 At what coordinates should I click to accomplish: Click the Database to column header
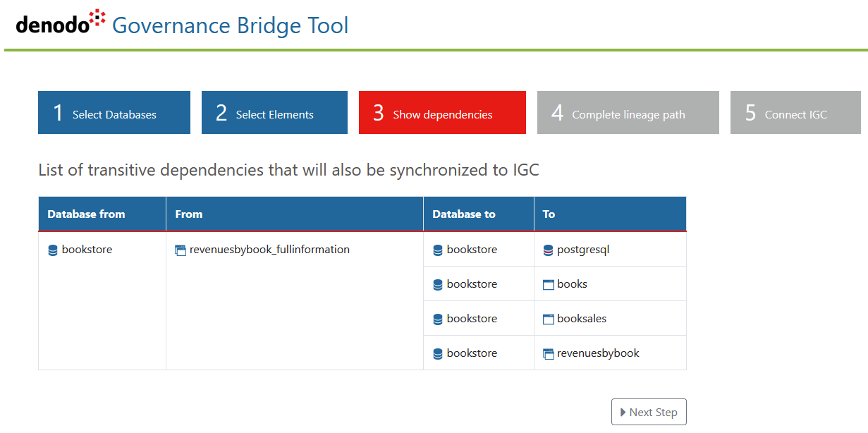(x=479, y=214)
